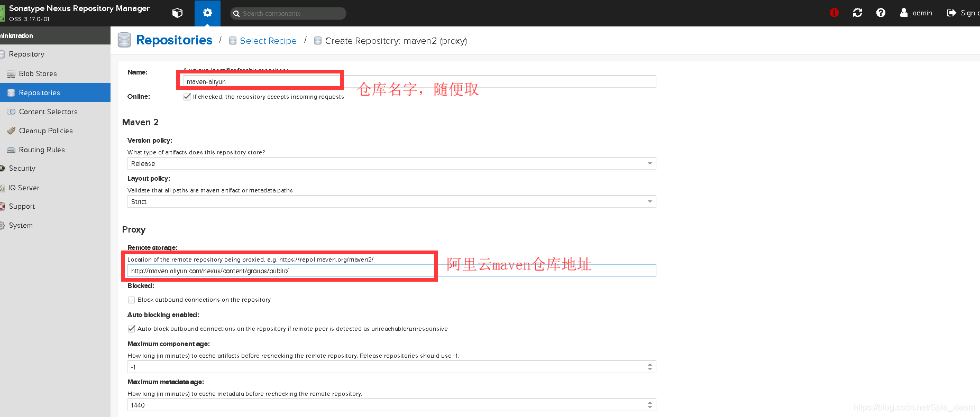Click the refresh icon in header

[x=857, y=13]
